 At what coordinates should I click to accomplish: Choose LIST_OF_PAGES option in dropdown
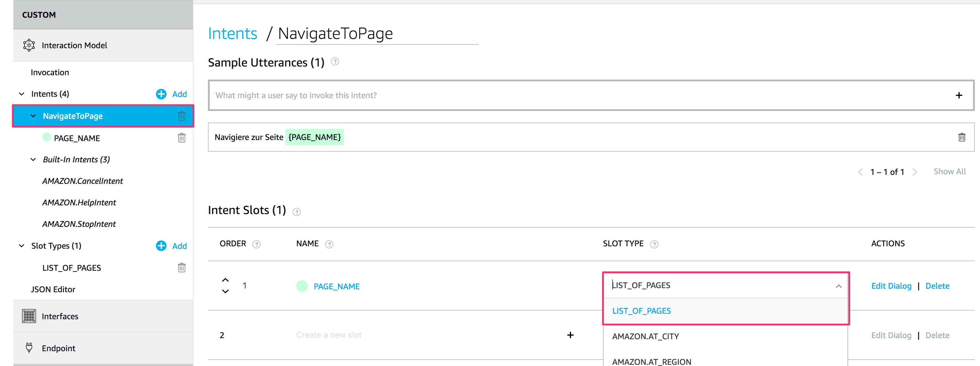[641, 311]
